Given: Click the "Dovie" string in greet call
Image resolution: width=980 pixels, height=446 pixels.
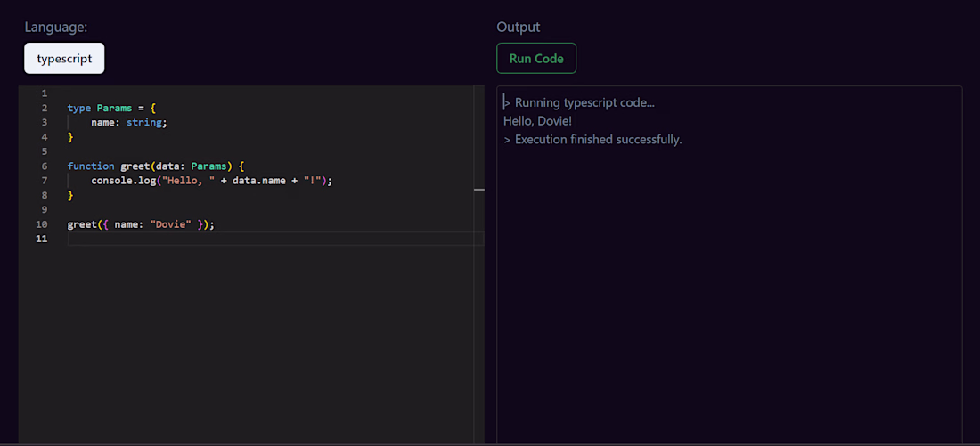Looking at the screenshot, I should [171, 224].
